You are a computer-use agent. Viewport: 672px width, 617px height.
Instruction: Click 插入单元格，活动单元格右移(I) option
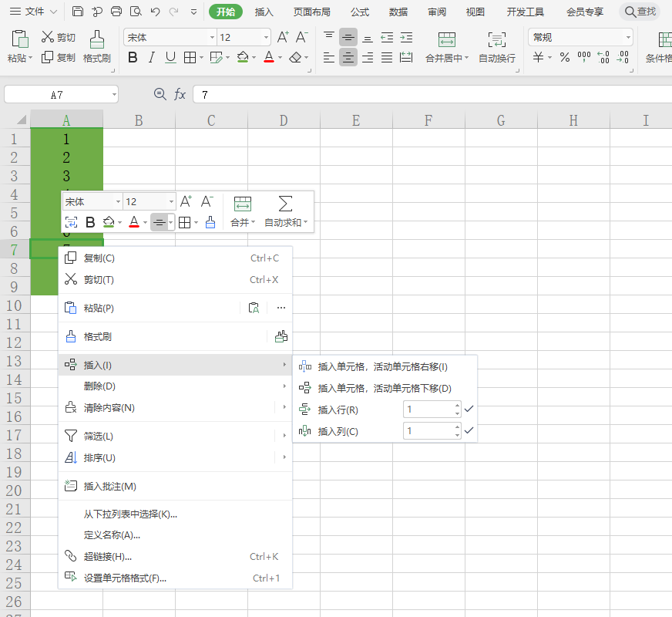(385, 366)
